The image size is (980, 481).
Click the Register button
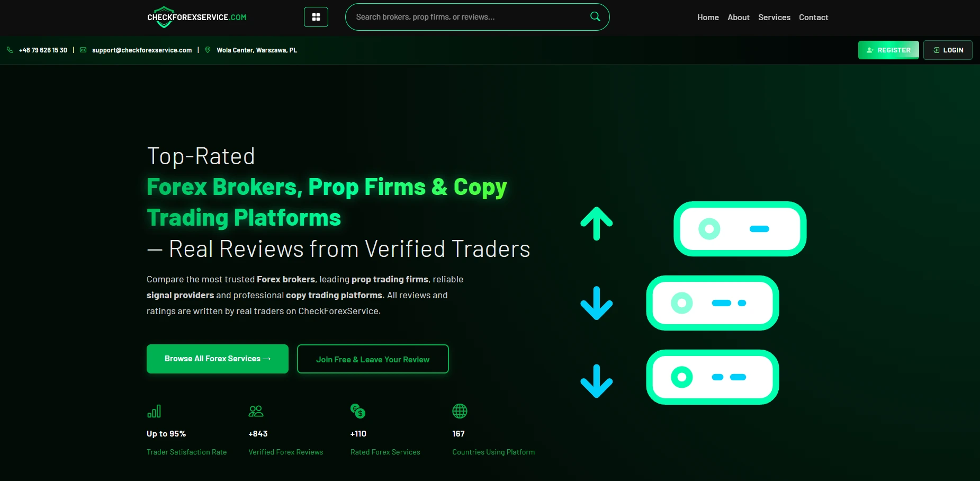[888, 50]
